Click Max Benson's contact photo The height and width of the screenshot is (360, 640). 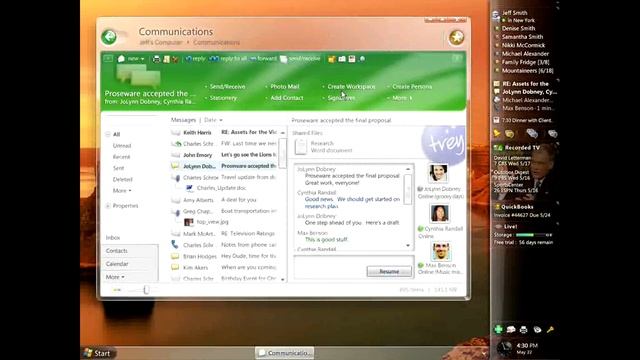[441, 251]
